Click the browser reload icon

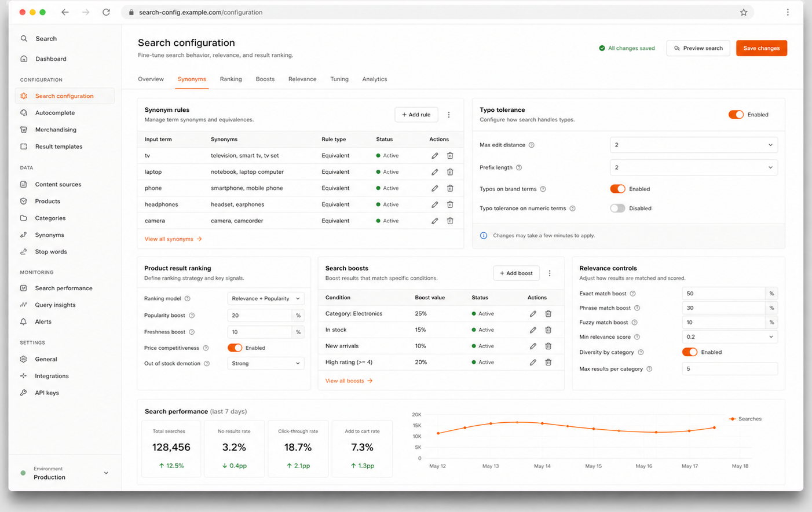click(x=106, y=12)
